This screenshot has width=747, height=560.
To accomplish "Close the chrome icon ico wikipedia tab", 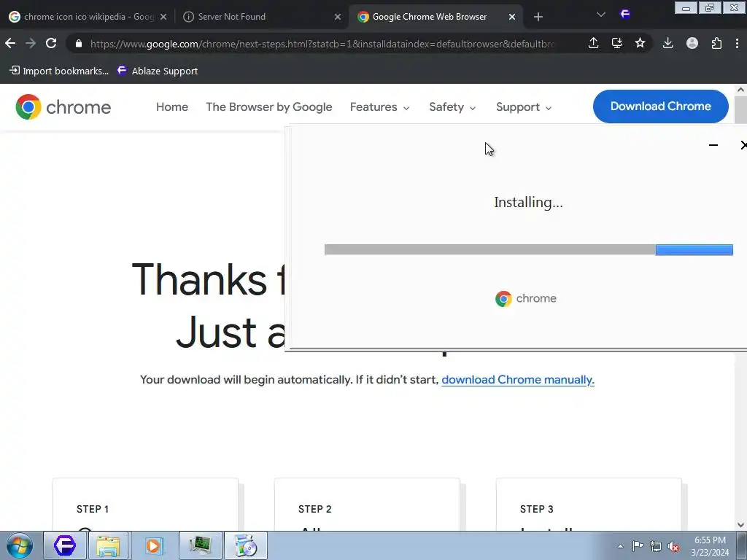I will pos(163,17).
